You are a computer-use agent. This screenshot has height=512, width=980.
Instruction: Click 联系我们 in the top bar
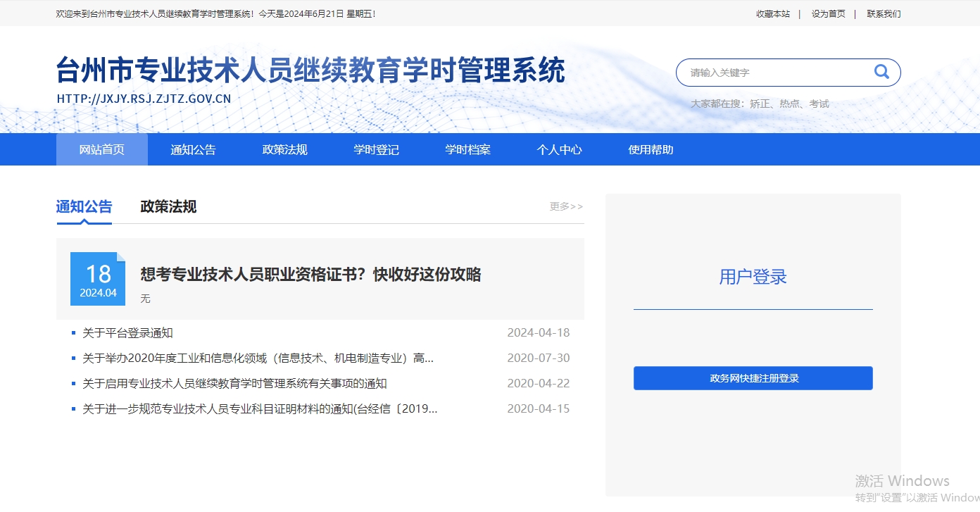(884, 13)
